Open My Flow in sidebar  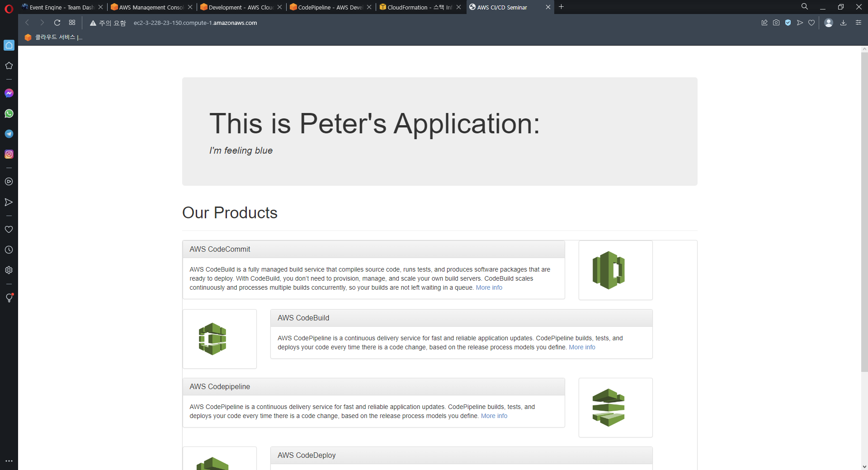9,202
